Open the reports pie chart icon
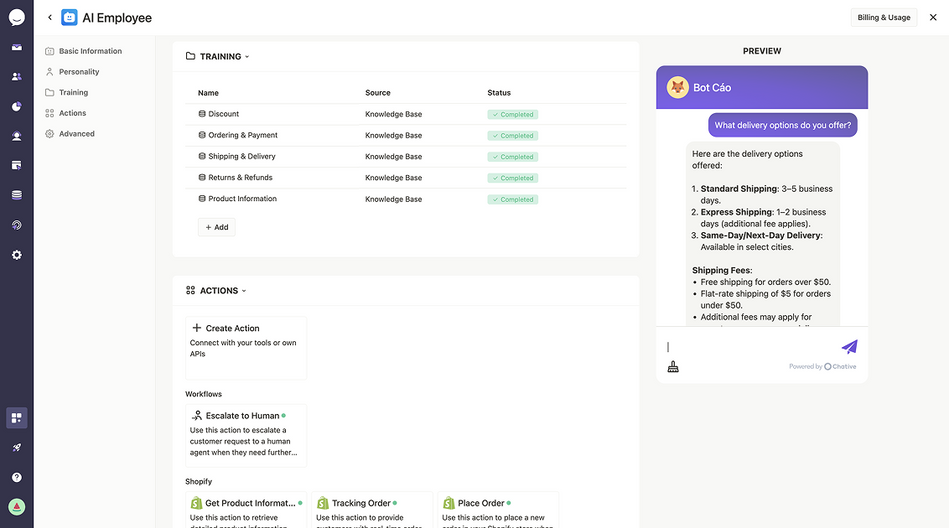Viewport: 949px width, 528px height. click(16, 107)
